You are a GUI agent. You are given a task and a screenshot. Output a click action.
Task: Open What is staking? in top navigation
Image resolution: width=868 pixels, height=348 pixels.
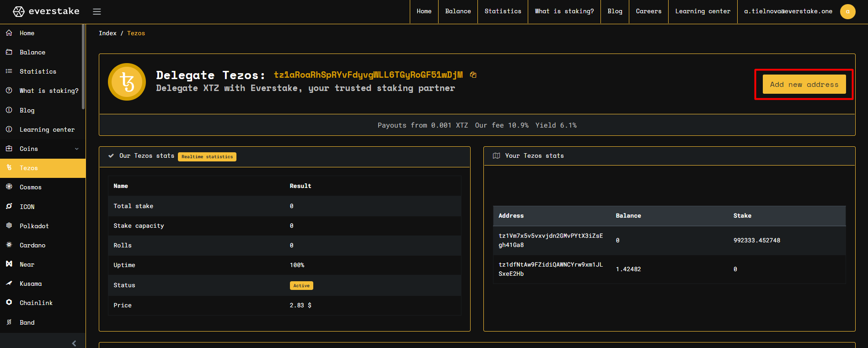[x=564, y=11]
